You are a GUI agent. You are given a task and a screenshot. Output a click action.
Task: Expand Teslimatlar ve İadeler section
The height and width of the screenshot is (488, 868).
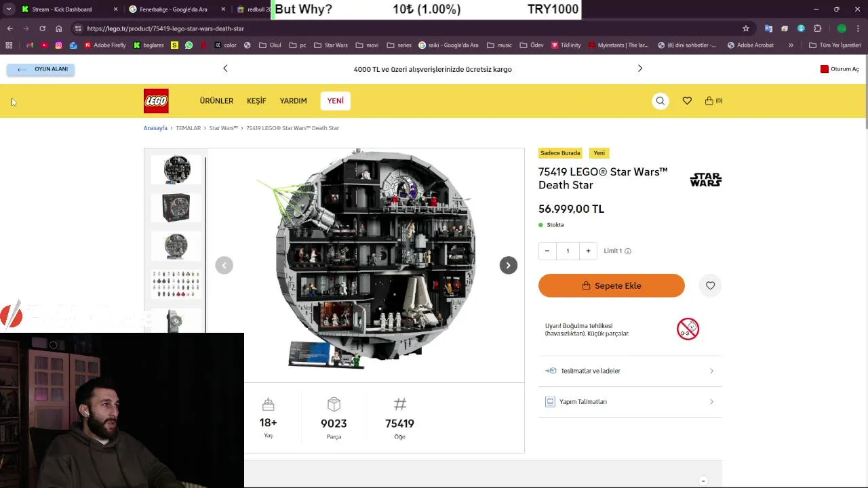pyautogui.click(x=630, y=371)
